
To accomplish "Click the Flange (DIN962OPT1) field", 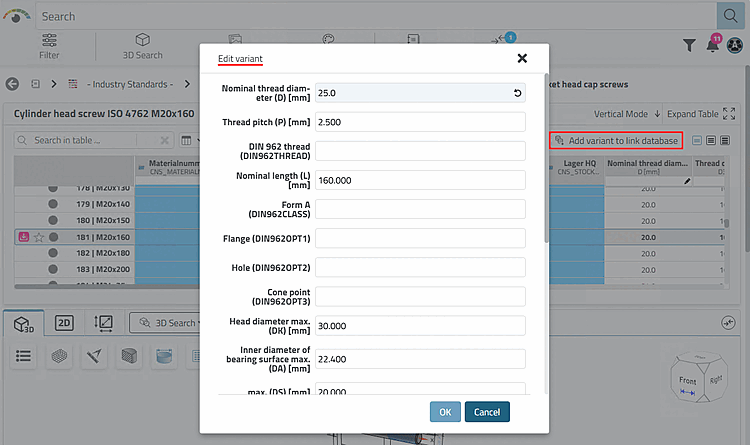I will click(420, 238).
